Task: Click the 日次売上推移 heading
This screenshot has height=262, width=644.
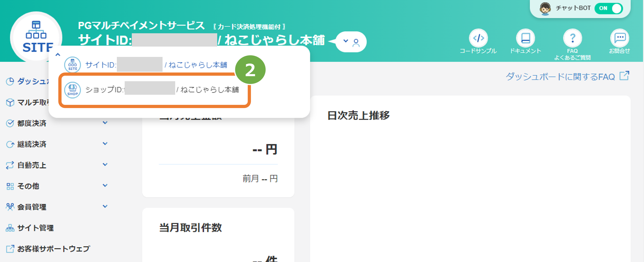Action: pos(358,115)
